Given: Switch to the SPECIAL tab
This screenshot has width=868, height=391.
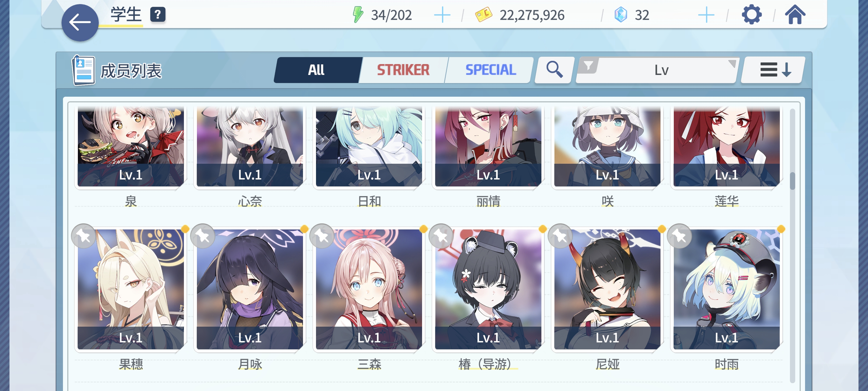Looking at the screenshot, I should pyautogui.click(x=490, y=70).
